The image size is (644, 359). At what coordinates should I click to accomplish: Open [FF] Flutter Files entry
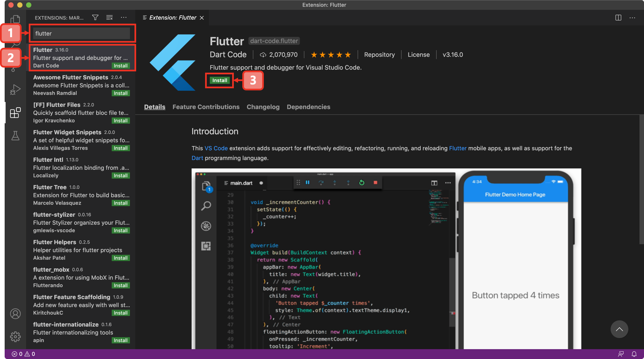pos(82,112)
